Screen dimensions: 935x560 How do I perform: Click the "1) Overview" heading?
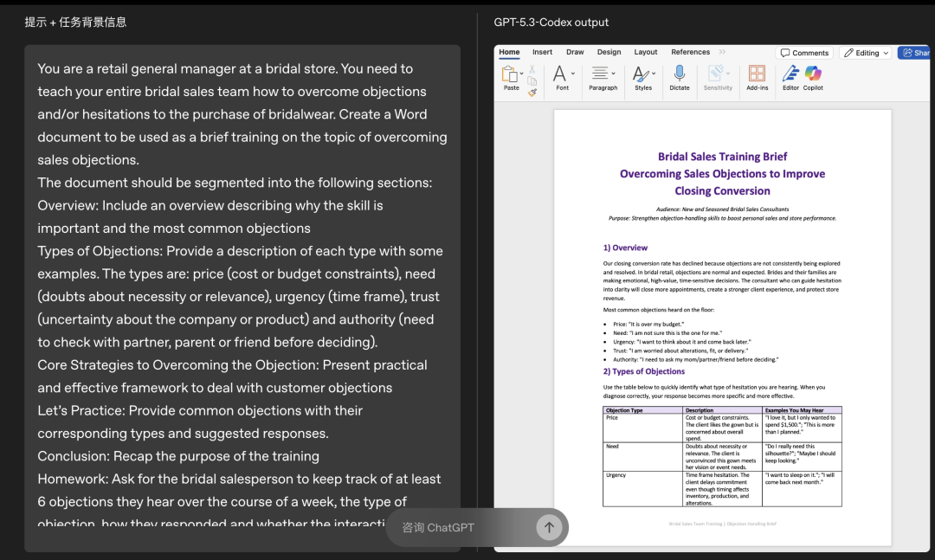point(625,248)
